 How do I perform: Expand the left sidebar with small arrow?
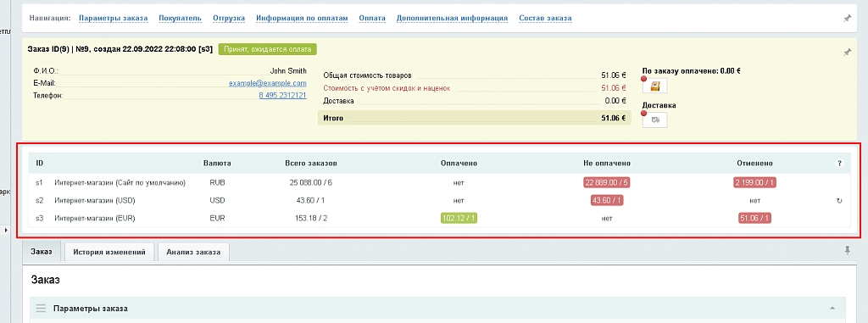6,229
